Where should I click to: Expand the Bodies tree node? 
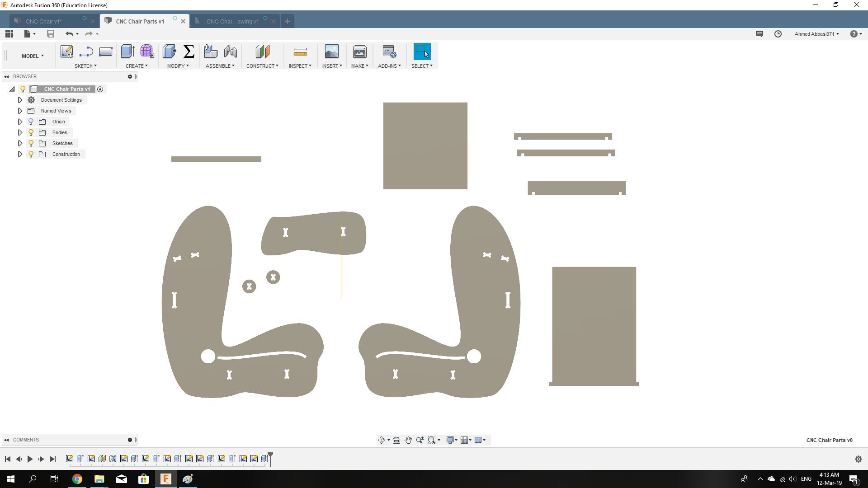20,132
